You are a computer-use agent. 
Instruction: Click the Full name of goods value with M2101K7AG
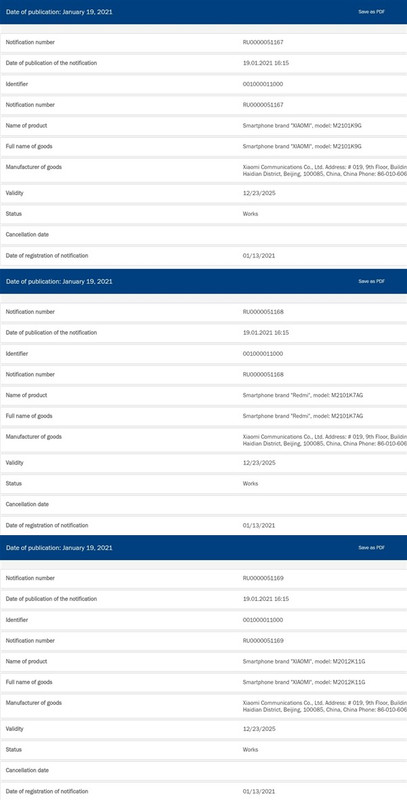coord(303,416)
